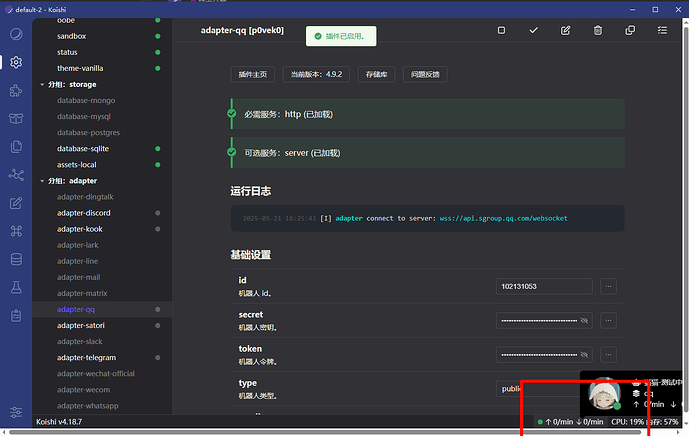Collapse the storage group
689x436 pixels.
(42, 84)
